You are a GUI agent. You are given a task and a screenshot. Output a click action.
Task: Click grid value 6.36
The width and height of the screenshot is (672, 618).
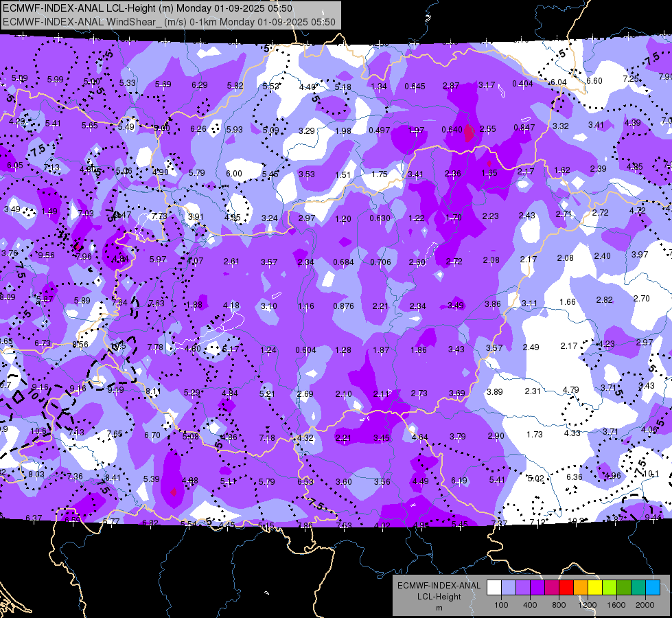point(574,477)
